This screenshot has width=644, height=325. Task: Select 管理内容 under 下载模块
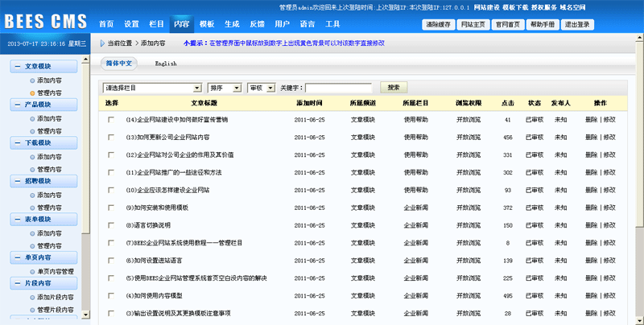tap(49, 170)
